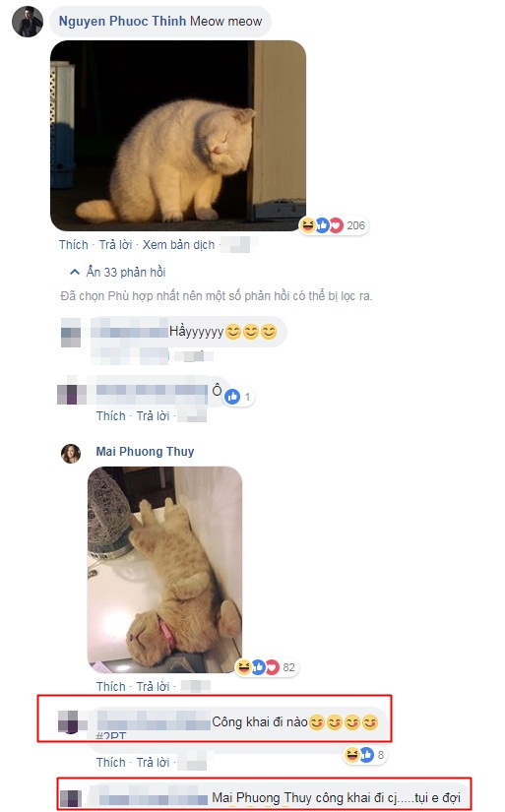This screenshot has height=812, width=505.
Task: Open Nguyen Phuoc Thinh's profile avatar
Action: tap(28, 22)
